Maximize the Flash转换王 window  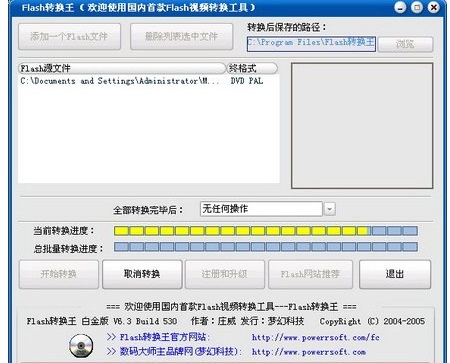[x=417, y=7]
